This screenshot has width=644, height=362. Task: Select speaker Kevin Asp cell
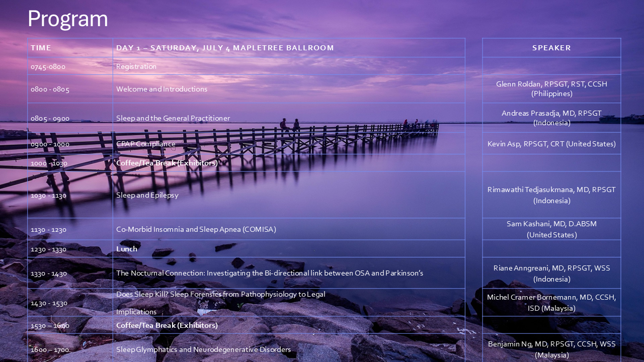click(551, 144)
